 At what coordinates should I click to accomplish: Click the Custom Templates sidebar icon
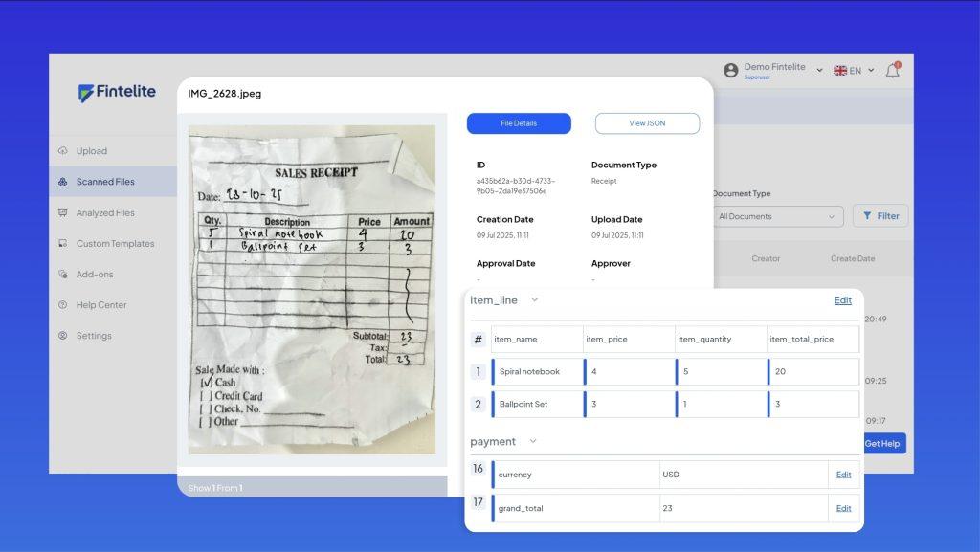pyautogui.click(x=62, y=243)
